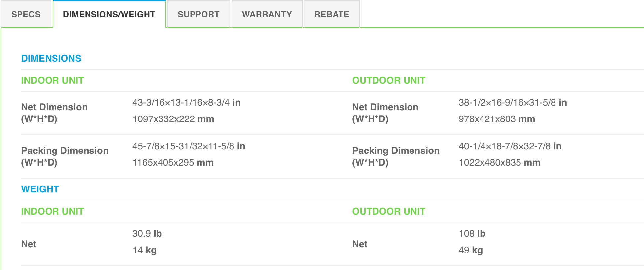Click INDOOR UNIT heading under Dimensions
Screen dimensions: 644x270
[53, 80]
